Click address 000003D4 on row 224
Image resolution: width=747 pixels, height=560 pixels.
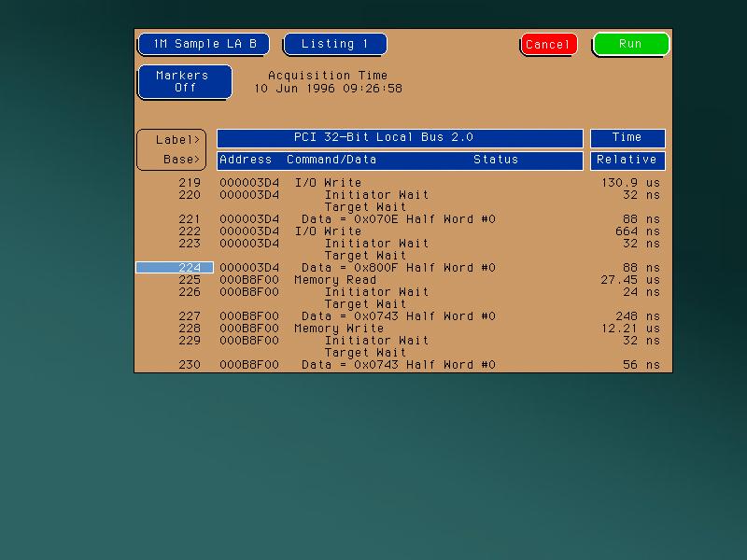click(249, 268)
